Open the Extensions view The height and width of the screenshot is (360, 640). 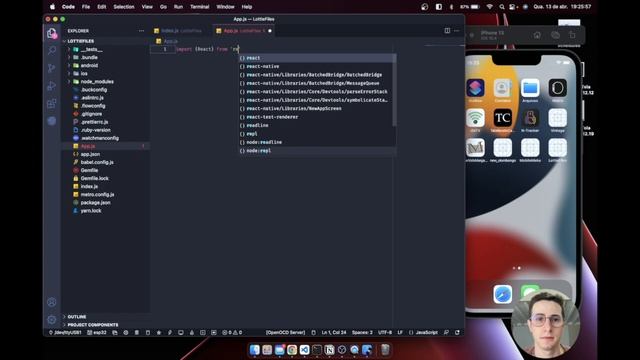52,103
